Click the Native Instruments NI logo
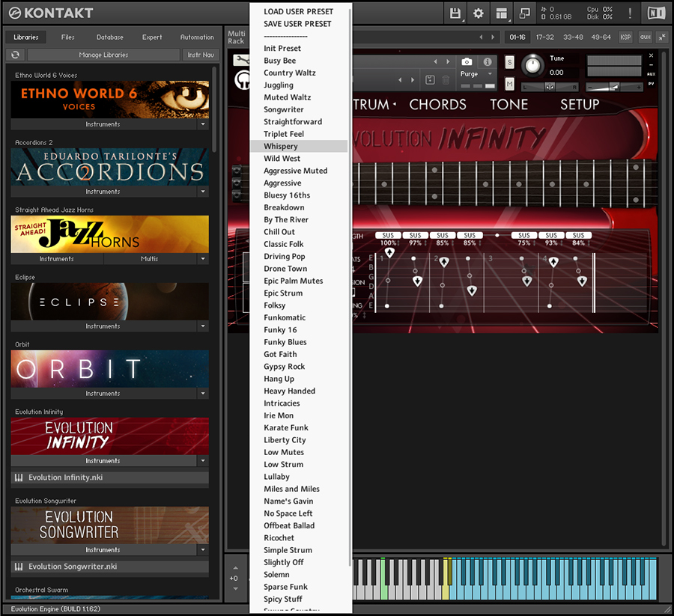The width and height of the screenshot is (674, 616). 656,13
